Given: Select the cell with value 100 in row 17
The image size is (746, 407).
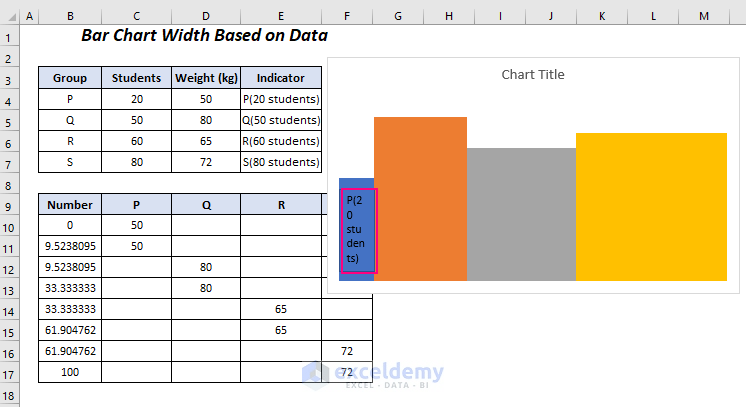Looking at the screenshot, I should (x=70, y=372).
